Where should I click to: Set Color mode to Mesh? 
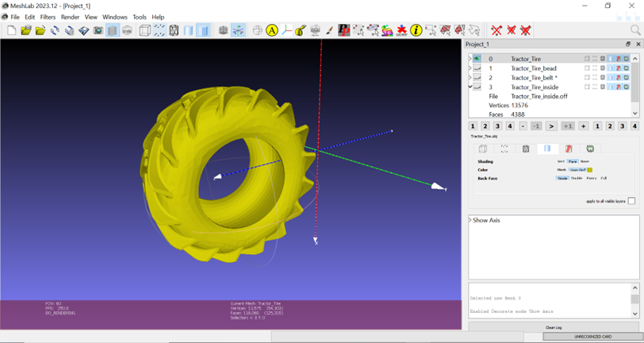point(562,170)
